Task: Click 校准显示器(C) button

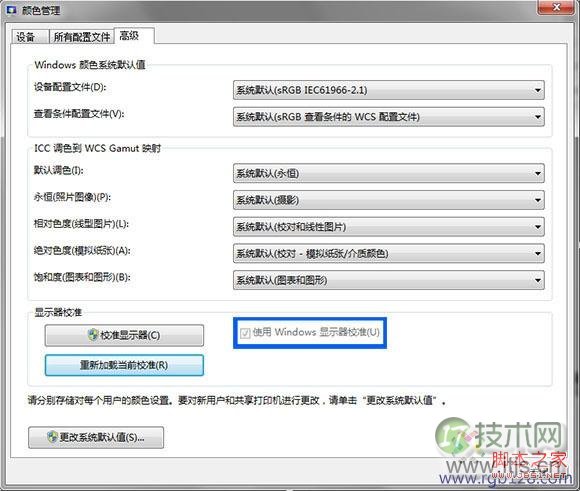Action: [x=124, y=335]
